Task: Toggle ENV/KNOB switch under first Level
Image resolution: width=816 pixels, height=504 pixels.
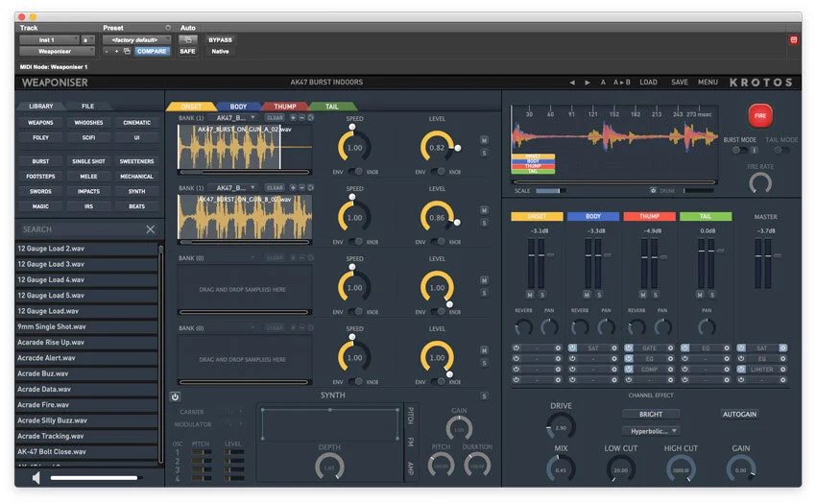Action: click(438, 171)
